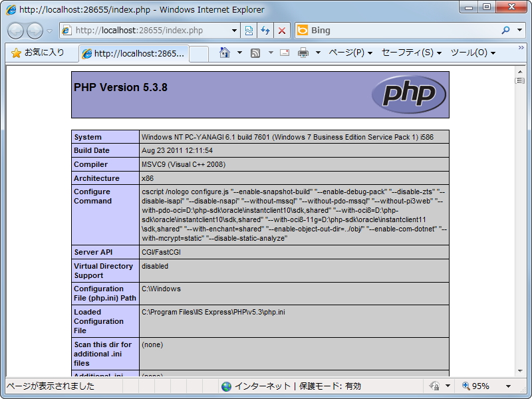Viewport: 532px width, 399px height.
Task: Click the red Stop loading icon
Action: tap(282, 31)
